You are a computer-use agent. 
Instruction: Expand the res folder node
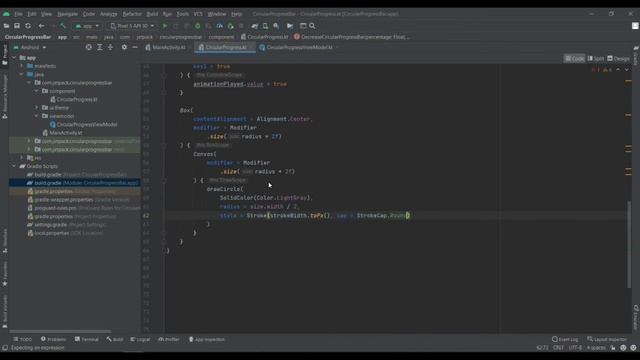[x=22, y=158]
